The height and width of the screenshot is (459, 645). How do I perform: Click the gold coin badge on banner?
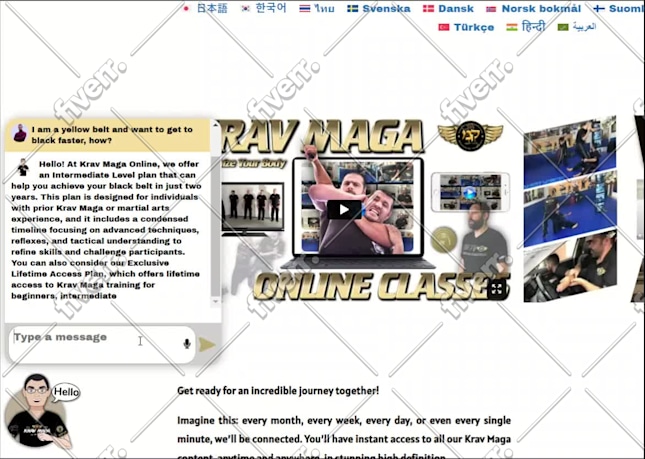coord(444,239)
